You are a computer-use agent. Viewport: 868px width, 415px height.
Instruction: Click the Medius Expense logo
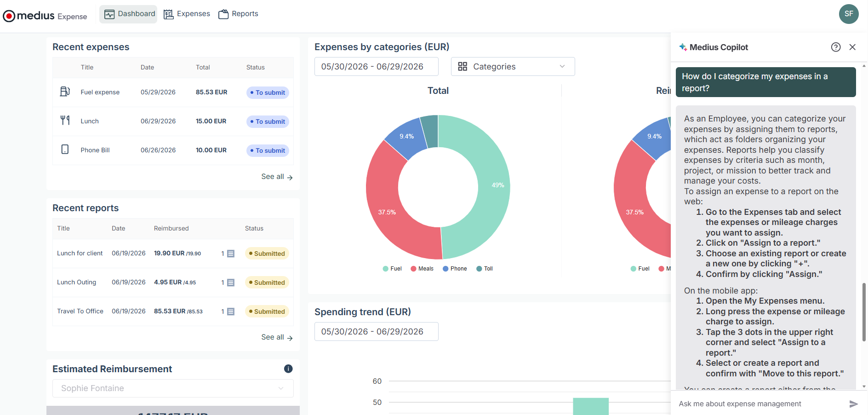[x=45, y=16]
